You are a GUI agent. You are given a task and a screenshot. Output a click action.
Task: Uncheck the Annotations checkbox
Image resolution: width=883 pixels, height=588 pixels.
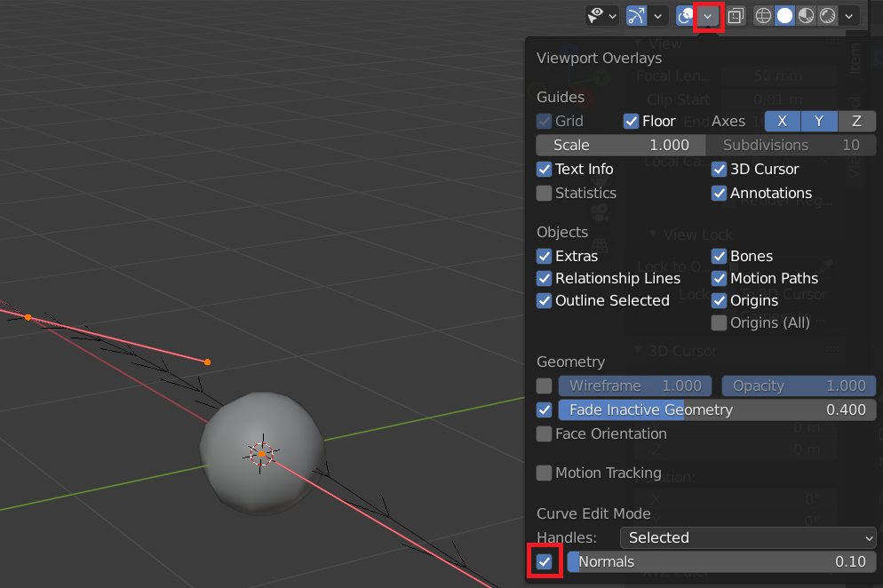coord(720,193)
